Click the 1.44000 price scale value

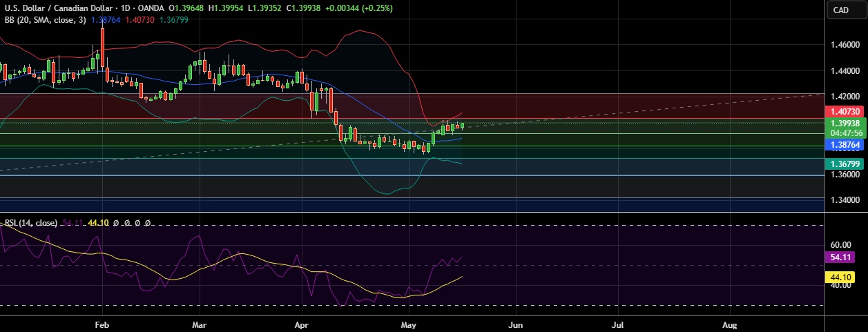pos(845,71)
